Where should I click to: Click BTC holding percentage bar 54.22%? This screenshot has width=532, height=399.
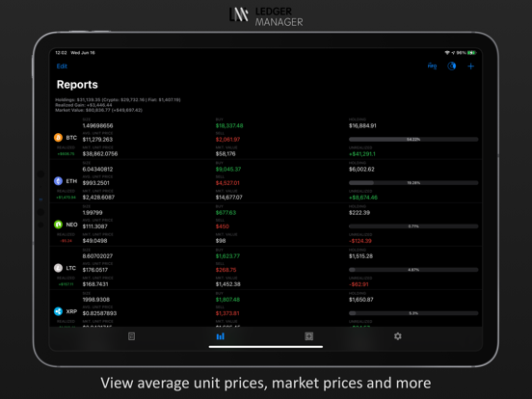pos(413,140)
